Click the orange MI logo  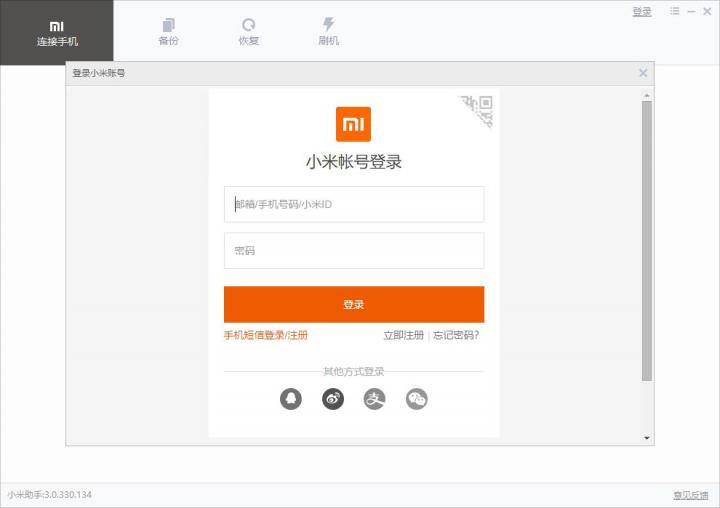pyautogui.click(x=353, y=124)
